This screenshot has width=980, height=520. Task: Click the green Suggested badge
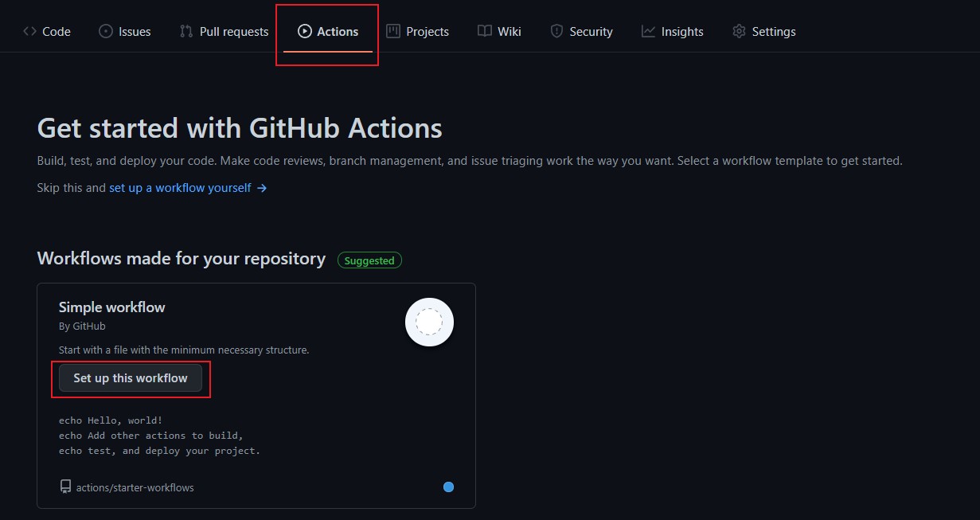(369, 260)
